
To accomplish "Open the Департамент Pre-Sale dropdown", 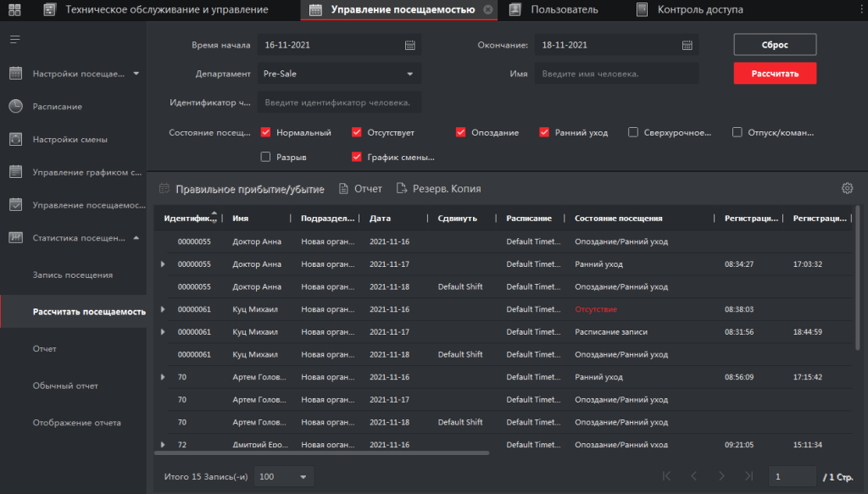I will coord(339,74).
